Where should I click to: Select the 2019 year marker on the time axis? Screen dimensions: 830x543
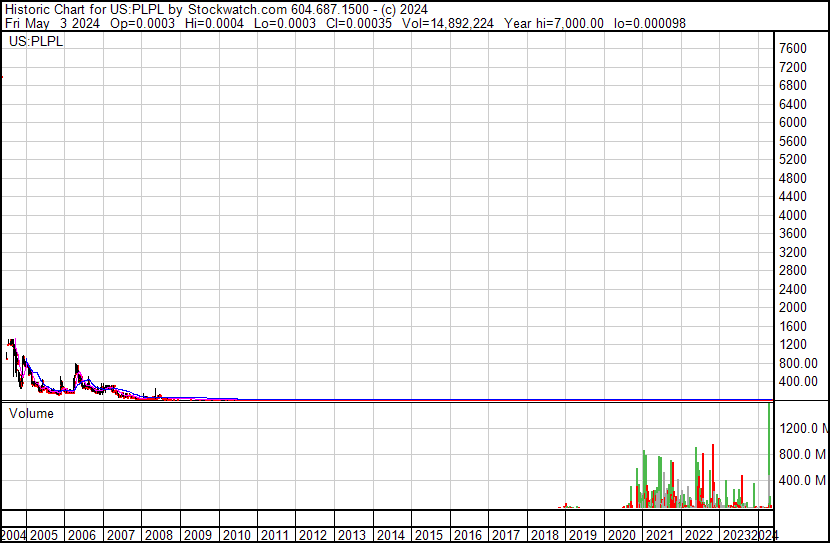583,535
